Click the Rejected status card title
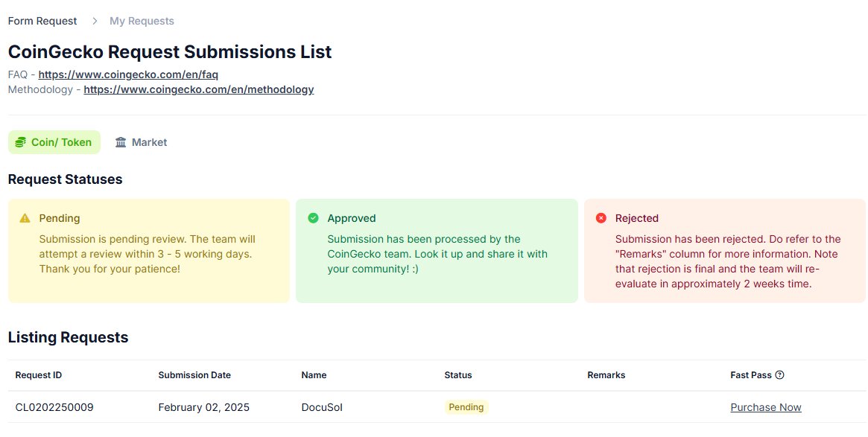 [636, 219]
